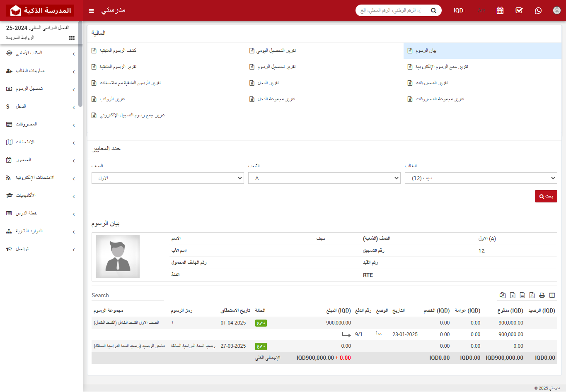Export the fees table as PDF
Screen dimensions: 566x392
532,295
